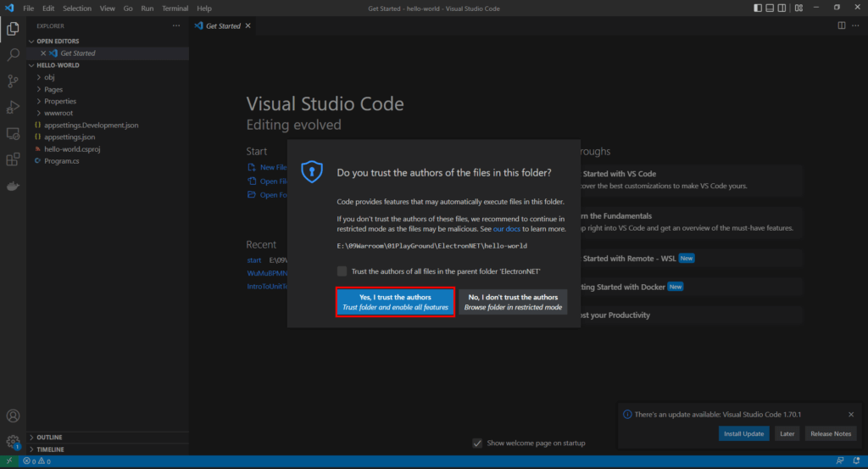The width and height of the screenshot is (868, 469).
Task: Split the editor right
Action: [842, 25]
